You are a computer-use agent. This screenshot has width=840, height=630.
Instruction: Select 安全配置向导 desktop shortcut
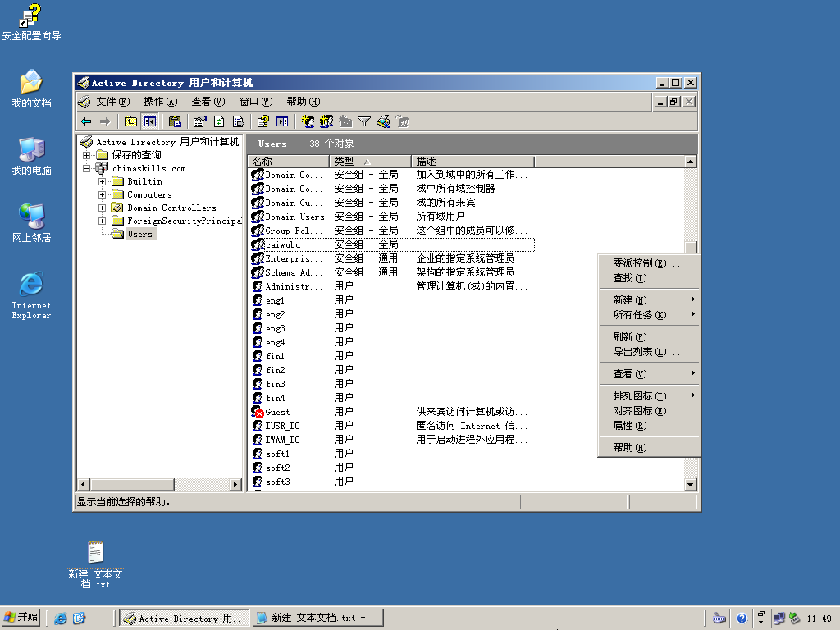[x=31, y=22]
